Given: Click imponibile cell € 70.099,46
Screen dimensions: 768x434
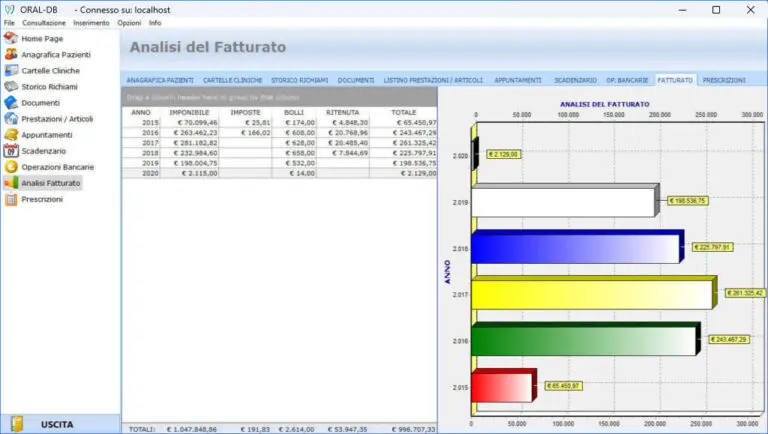Looking at the screenshot, I should pos(190,122).
